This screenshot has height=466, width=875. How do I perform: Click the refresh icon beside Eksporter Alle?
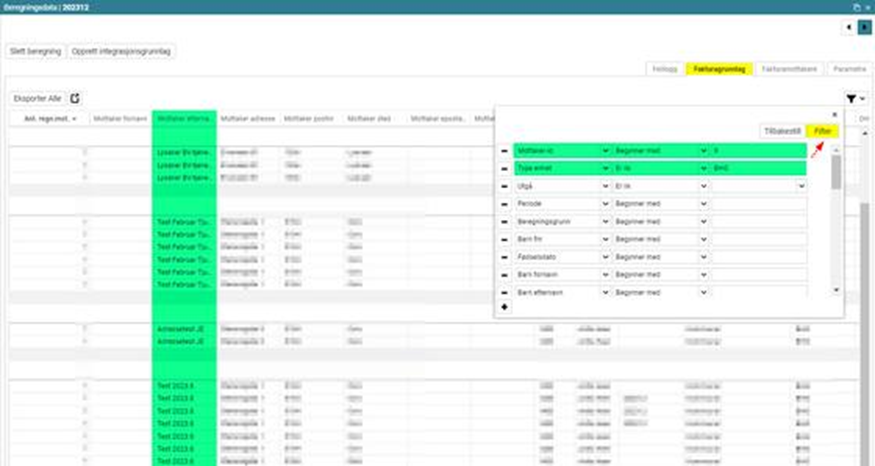75,99
